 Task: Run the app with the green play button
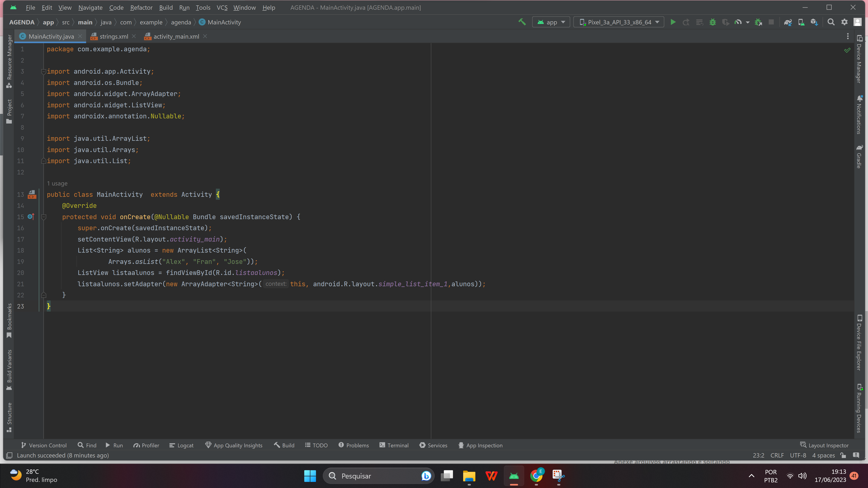673,22
